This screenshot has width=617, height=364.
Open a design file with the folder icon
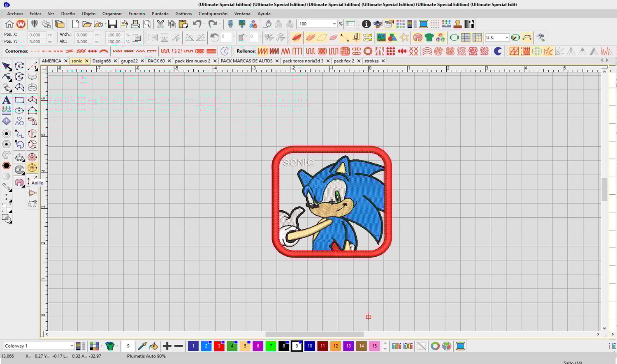pos(86,24)
